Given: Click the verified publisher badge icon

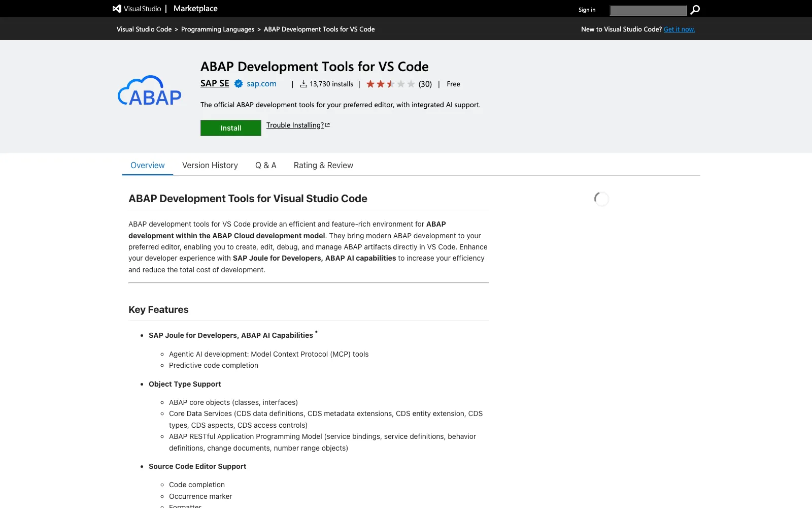Looking at the screenshot, I should tap(239, 84).
